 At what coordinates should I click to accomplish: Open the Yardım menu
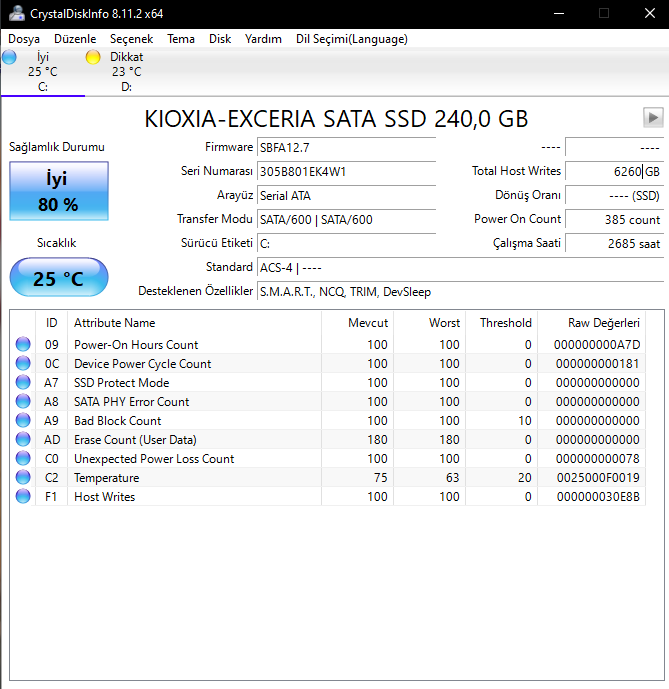coord(263,39)
